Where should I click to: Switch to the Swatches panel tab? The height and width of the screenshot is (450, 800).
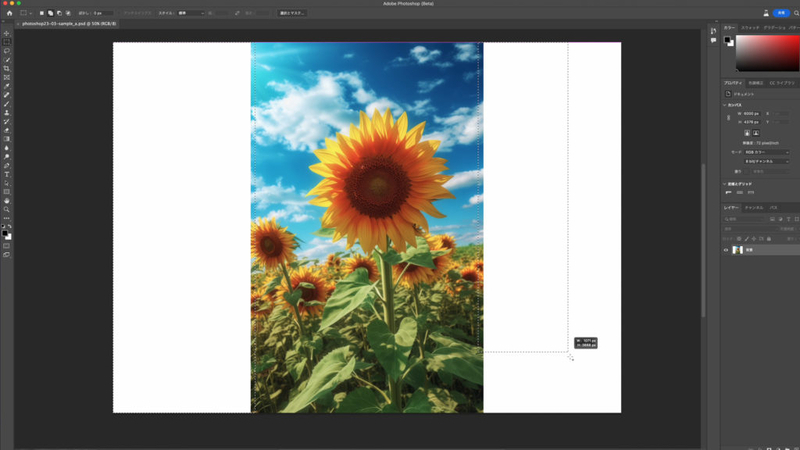point(750,28)
